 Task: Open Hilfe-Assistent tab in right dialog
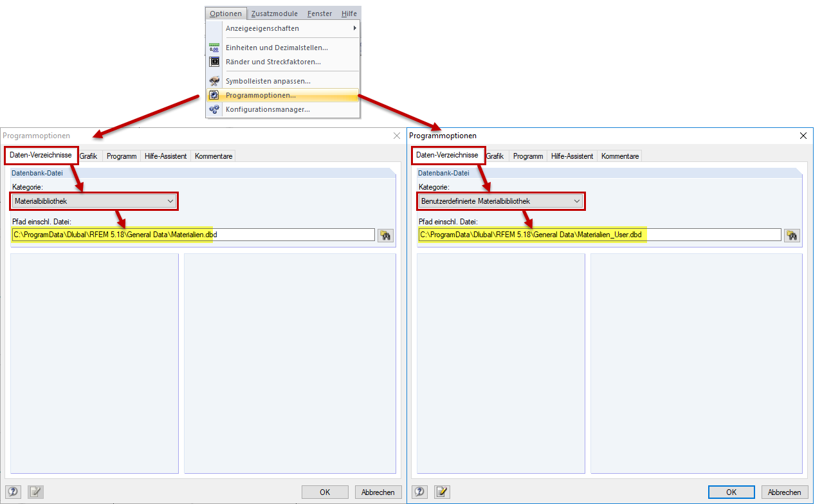pos(572,156)
